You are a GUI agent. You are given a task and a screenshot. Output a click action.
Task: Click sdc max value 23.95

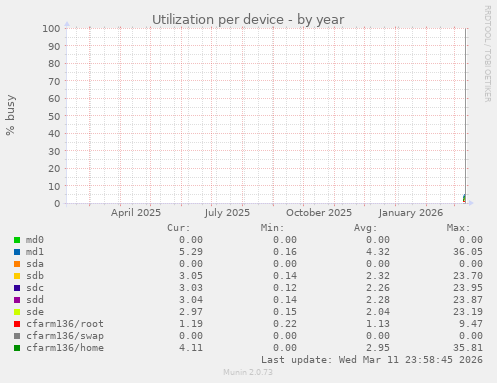pyautogui.click(x=468, y=288)
